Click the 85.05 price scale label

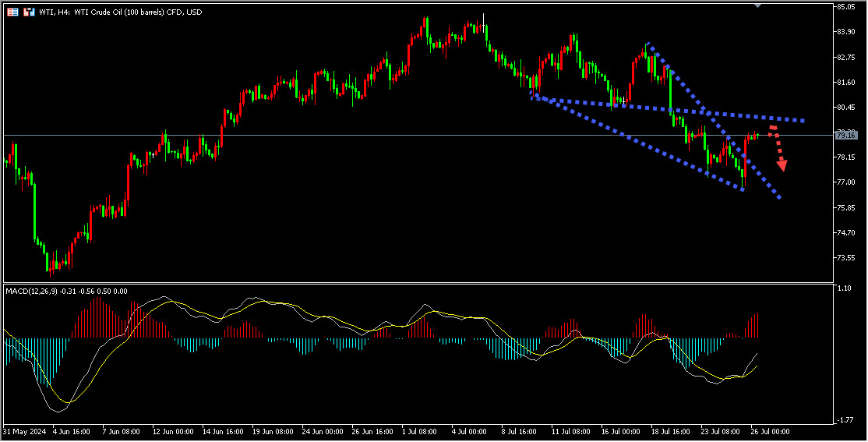(845, 7)
